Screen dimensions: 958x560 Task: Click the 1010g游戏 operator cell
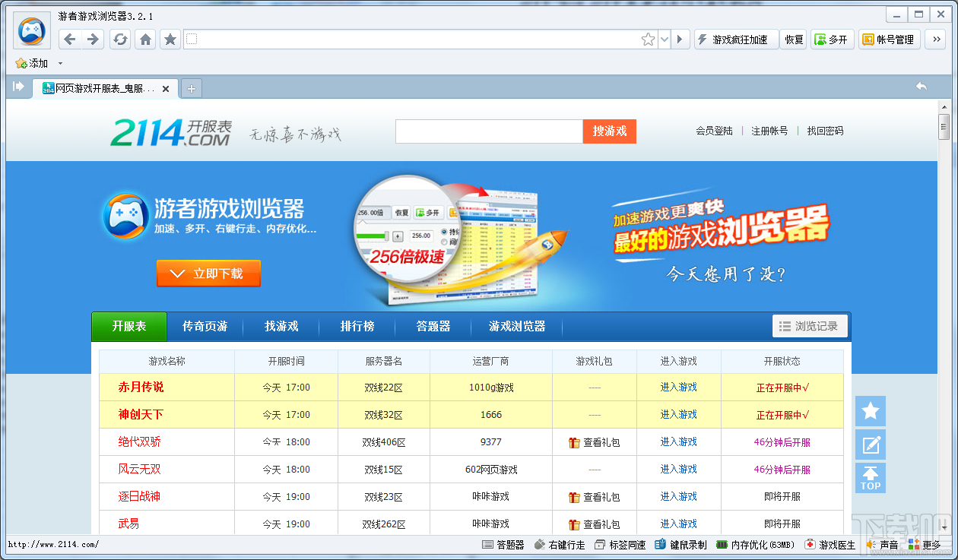point(491,388)
